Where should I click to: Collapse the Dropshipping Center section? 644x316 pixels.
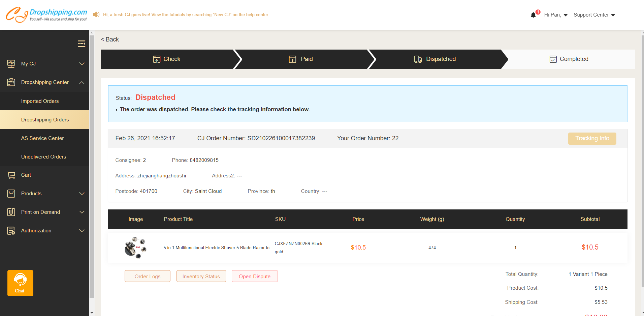[82, 82]
